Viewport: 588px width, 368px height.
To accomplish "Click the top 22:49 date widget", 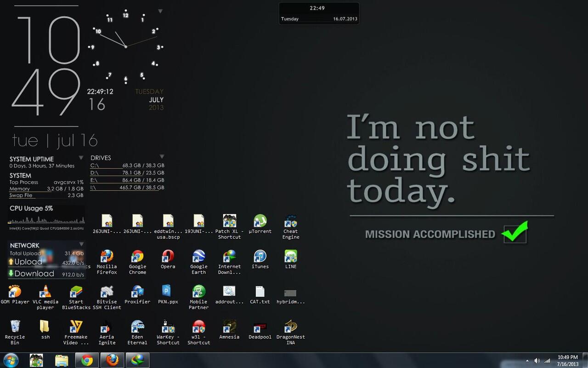I will (319, 13).
